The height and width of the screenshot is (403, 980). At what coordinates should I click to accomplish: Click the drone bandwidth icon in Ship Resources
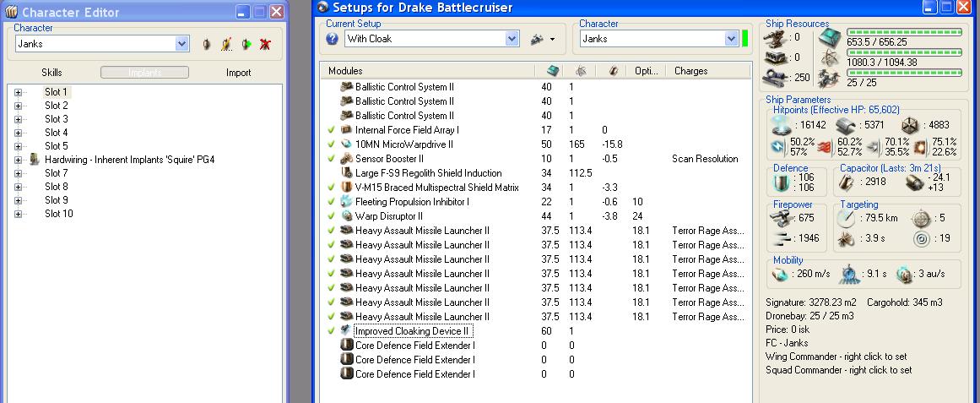point(827,78)
